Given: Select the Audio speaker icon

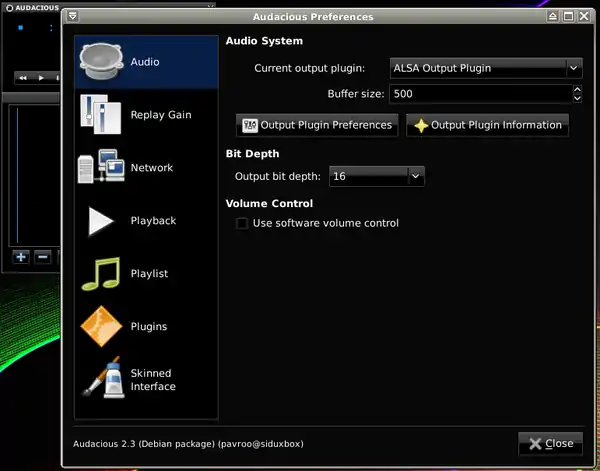Looking at the screenshot, I should click(102, 62).
